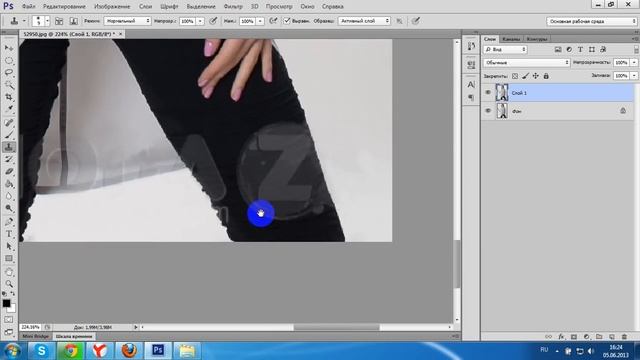Image resolution: width=640 pixels, height=360 pixels.
Task: Select the Lasso tool
Action: [9, 73]
